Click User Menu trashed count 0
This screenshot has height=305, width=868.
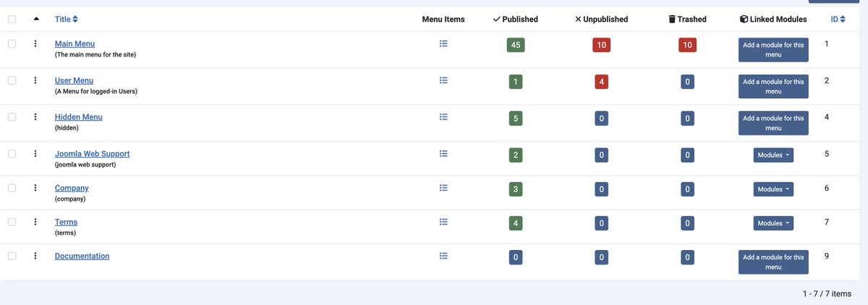point(687,82)
